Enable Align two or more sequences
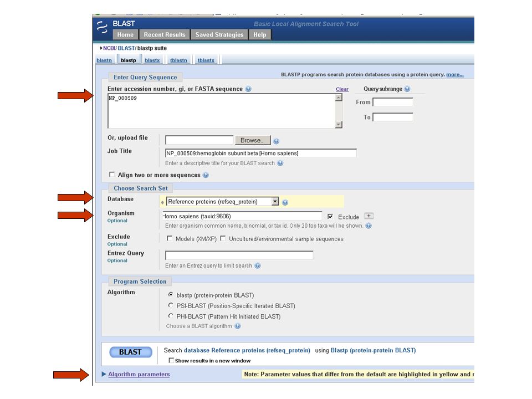Screen dimensions: 532x399 111,175
